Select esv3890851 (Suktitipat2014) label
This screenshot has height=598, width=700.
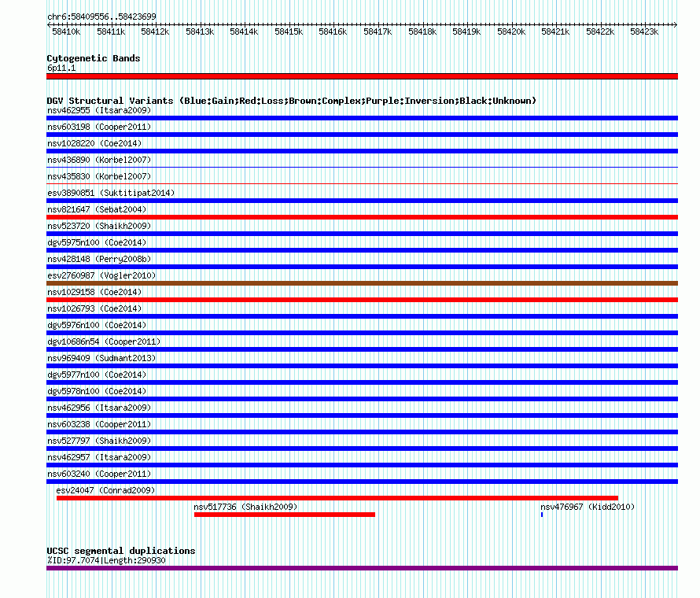(111, 193)
